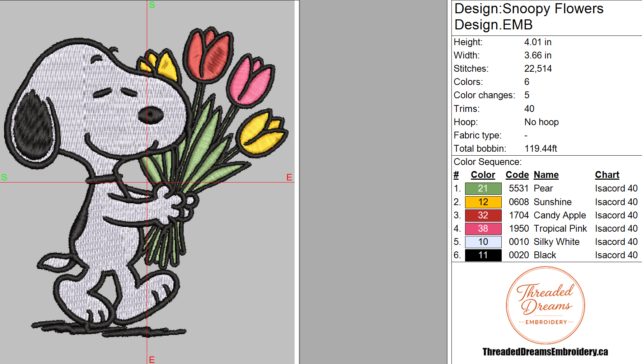Viewport: 642px width, 364px height.
Task: Click the code 1950 in Tropical Pink row
Action: pyautogui.click(x=519, y=228)
